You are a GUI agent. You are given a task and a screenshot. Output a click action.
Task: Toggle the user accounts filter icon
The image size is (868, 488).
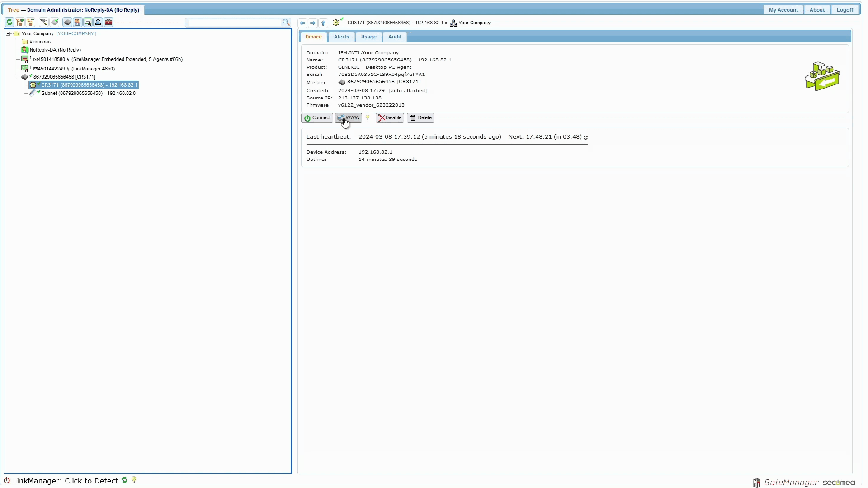pos(78,22)
